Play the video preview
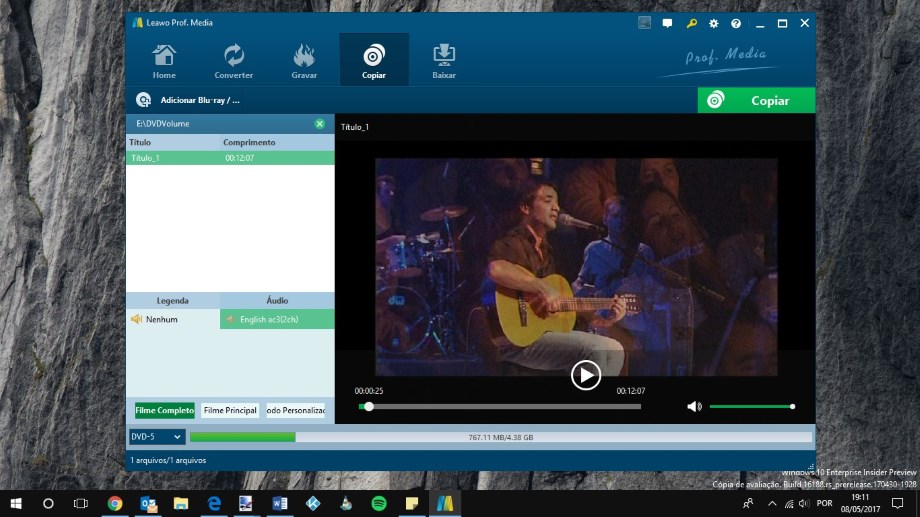The width and height of the screenshot is (920, 517). [x=585, y=375]
